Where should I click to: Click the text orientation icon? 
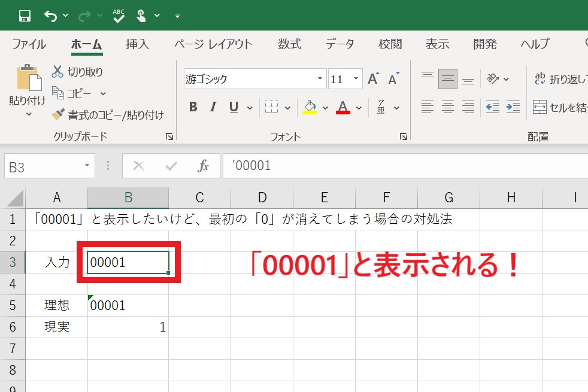[x=493, y=79]
